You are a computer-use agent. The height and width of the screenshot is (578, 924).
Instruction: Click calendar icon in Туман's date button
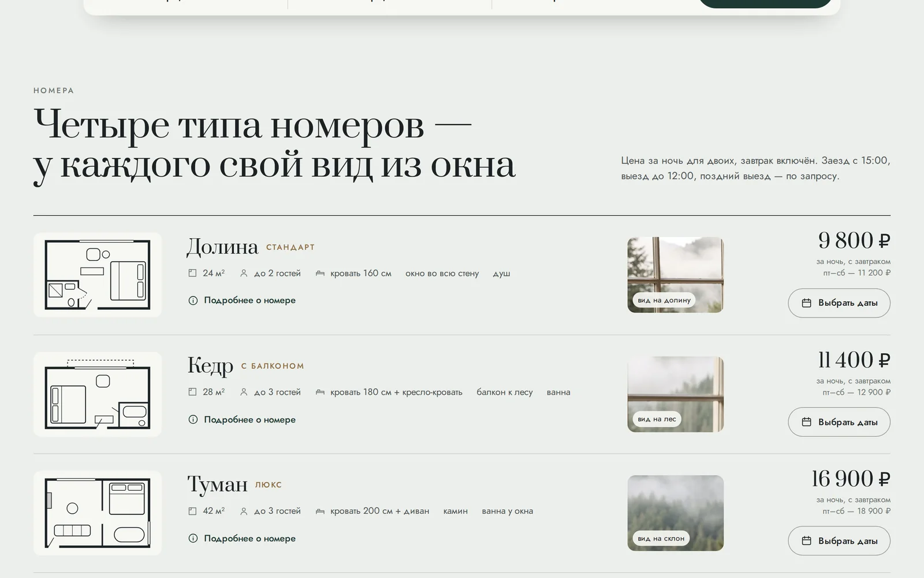[x=807, y=541]
